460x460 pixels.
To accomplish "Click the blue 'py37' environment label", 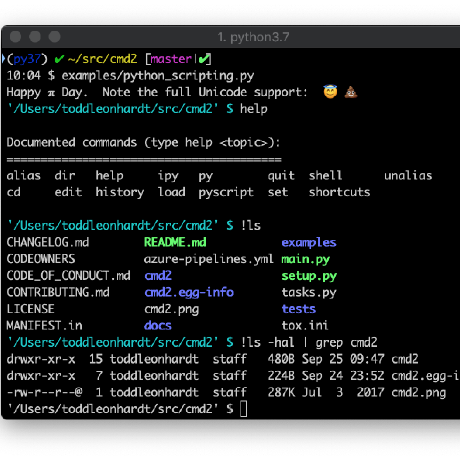I will [x=27, y=59].
